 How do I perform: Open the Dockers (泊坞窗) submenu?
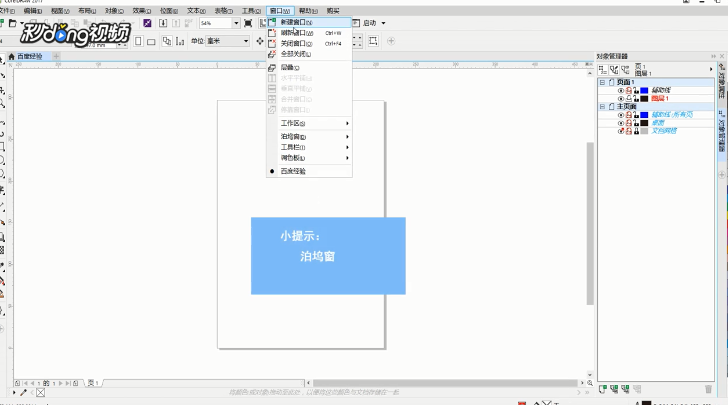coord(309,137)
